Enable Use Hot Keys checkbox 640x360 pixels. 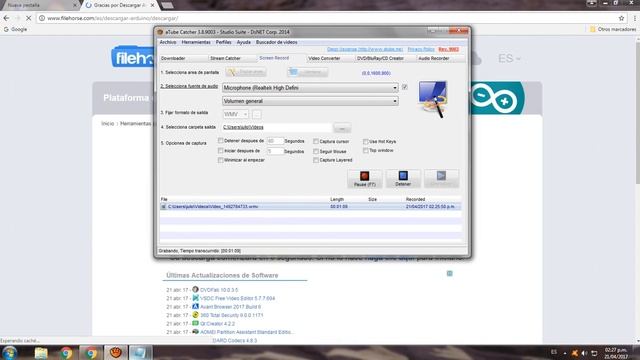pyautogui.click(x=366, y=142)
